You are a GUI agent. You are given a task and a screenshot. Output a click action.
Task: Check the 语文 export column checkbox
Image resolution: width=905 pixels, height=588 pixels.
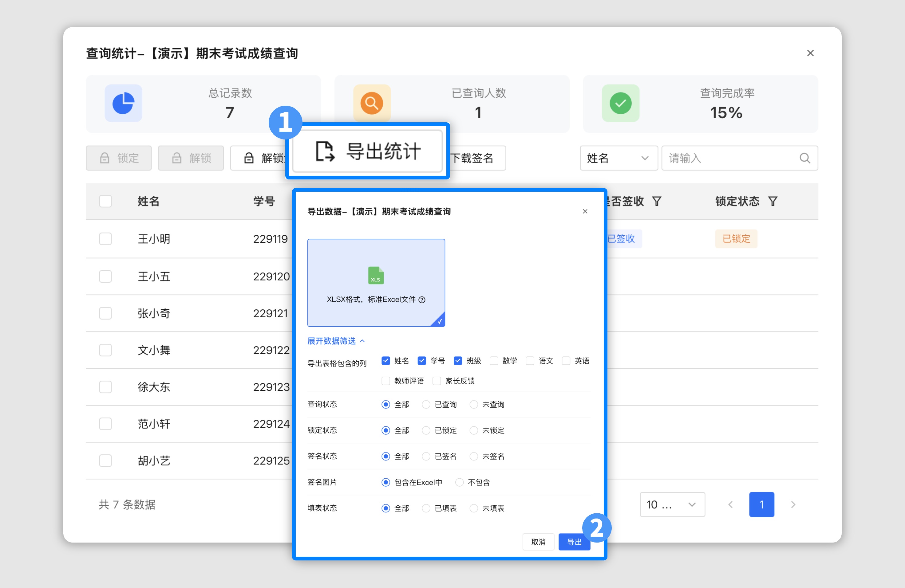[530, 360]
